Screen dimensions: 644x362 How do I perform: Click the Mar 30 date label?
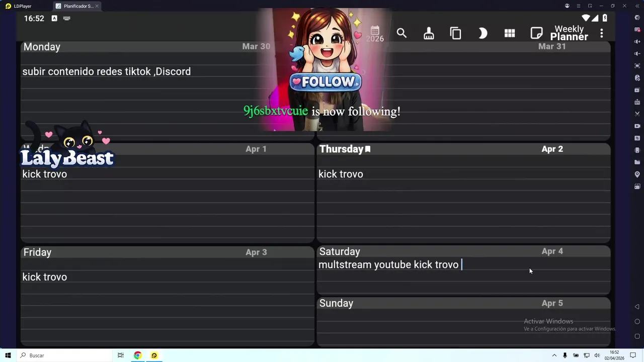coord(256,46)
